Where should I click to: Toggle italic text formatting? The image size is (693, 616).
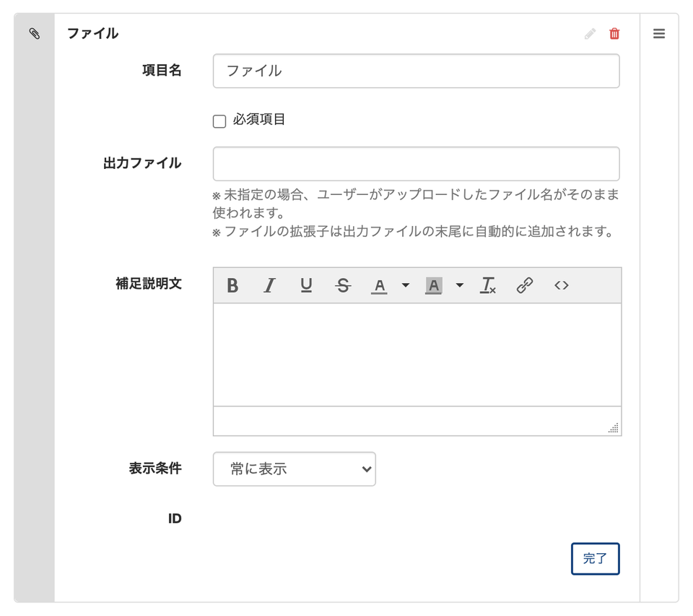click(269, 285)
